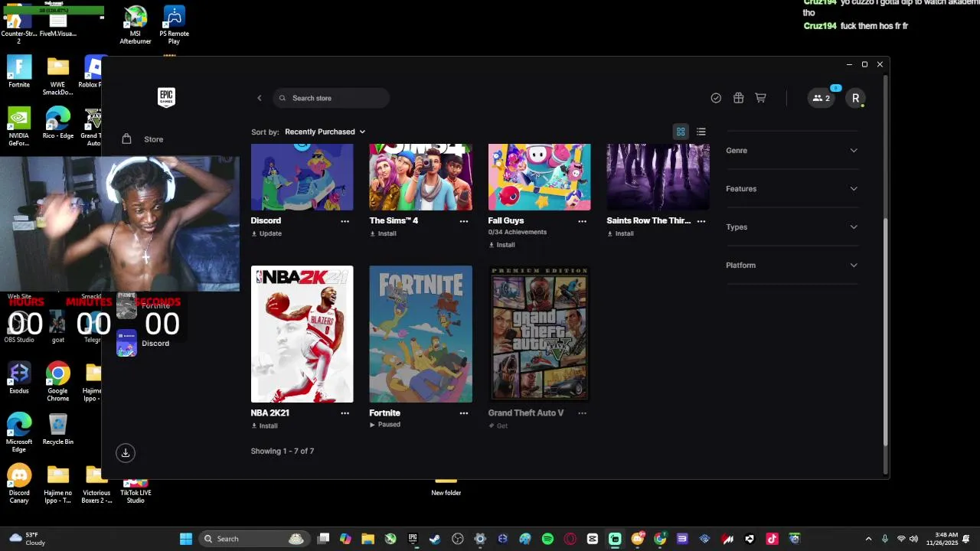Show hidden system tray icons
The width and height of the screenshot is (980, 551).
[868, 539]
